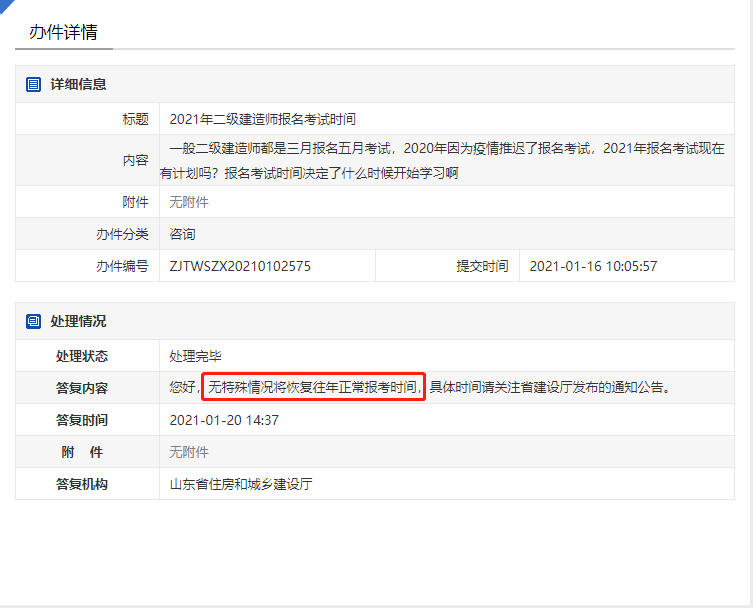Click the 答复时间 label
Viewport: 753px width, 608px height.
click(x=82, y=420)
